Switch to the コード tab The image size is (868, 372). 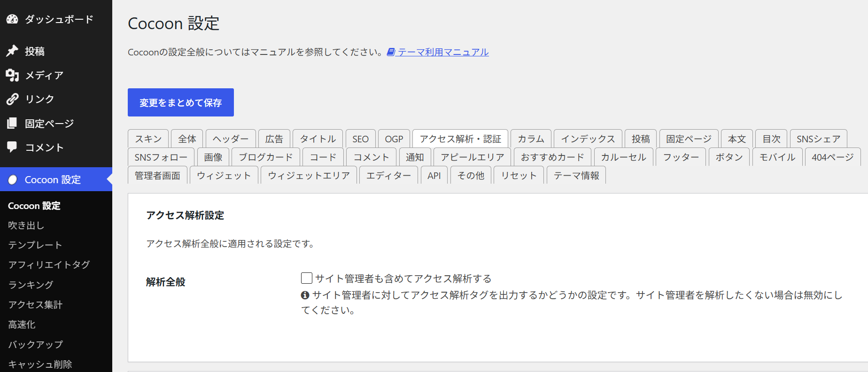323,157
